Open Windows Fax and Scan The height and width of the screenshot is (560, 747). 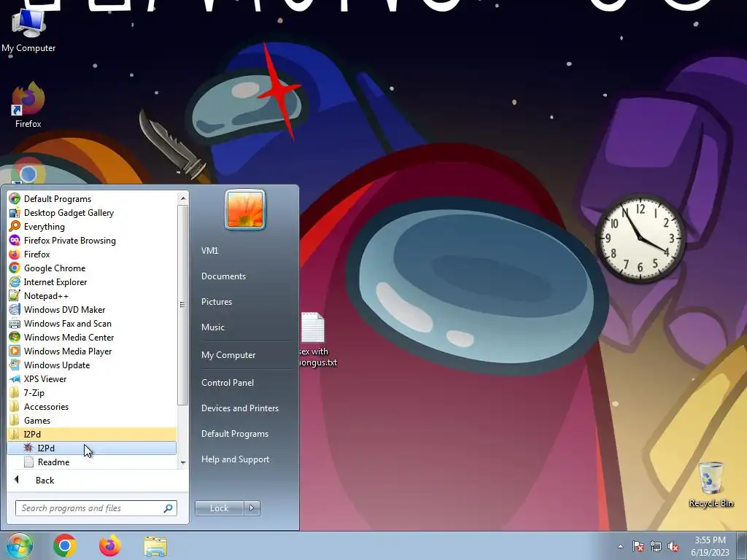tap(92, 323)
